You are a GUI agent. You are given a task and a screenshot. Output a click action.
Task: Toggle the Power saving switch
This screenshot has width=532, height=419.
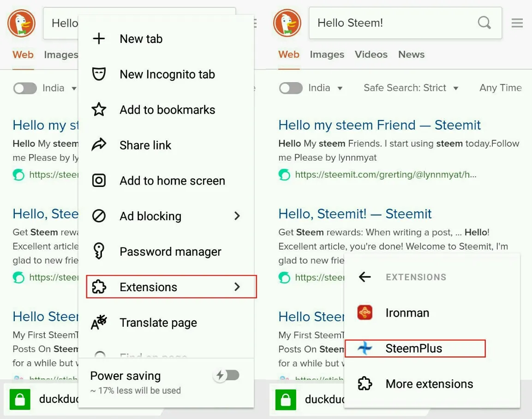coord(227,375)
